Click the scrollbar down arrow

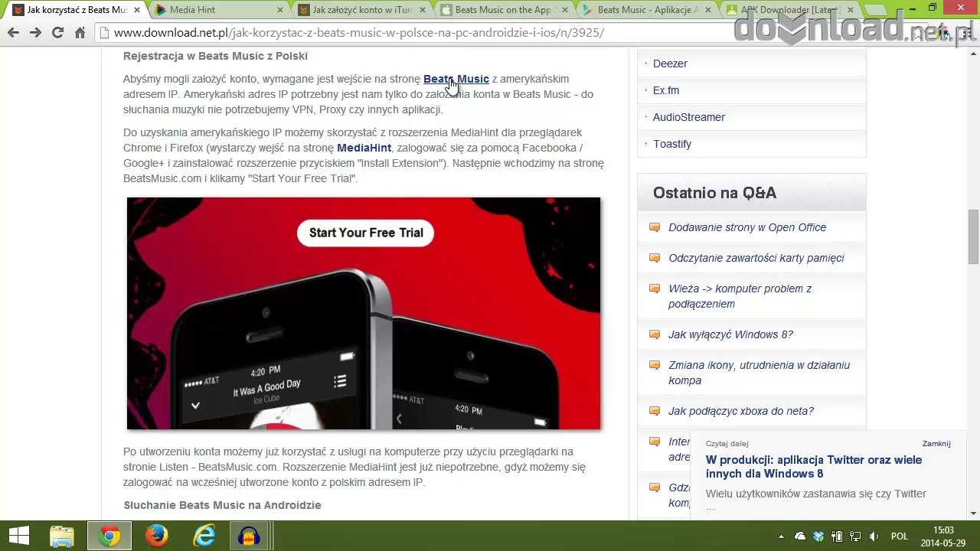click(973, 514)
